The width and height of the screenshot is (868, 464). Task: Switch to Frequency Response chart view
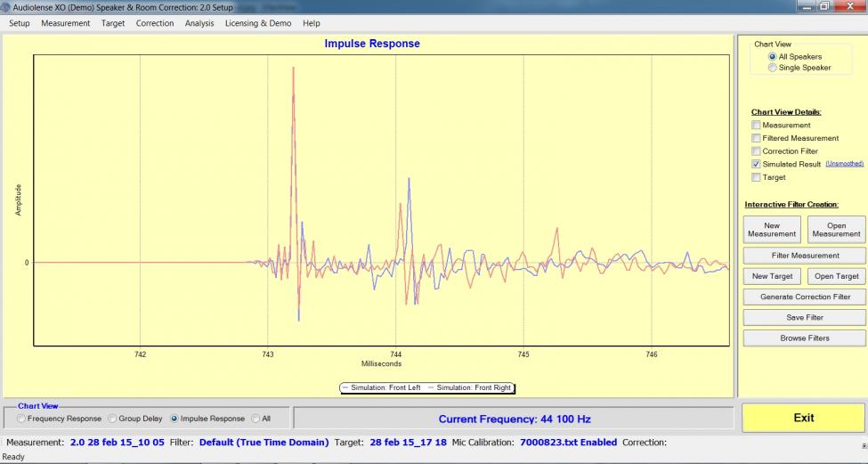[22, 419]
